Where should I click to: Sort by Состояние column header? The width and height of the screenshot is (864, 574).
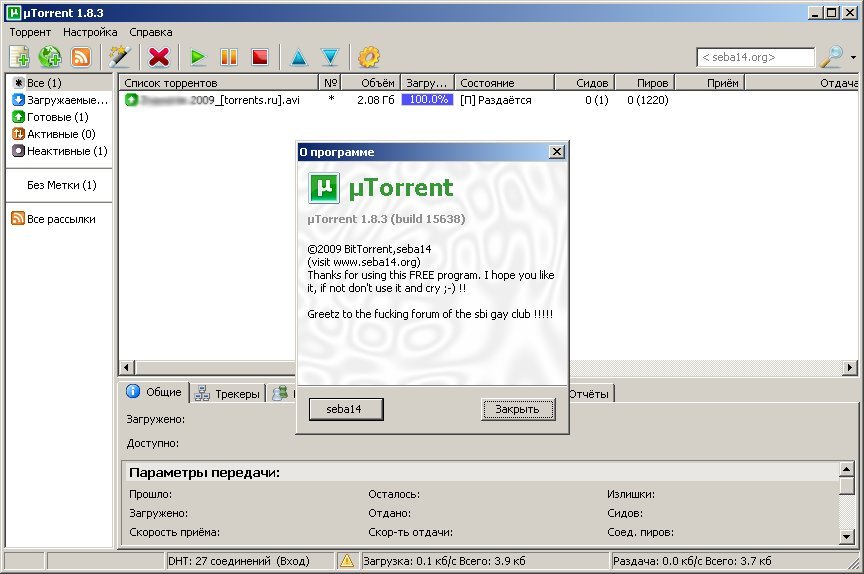point(504,83)
